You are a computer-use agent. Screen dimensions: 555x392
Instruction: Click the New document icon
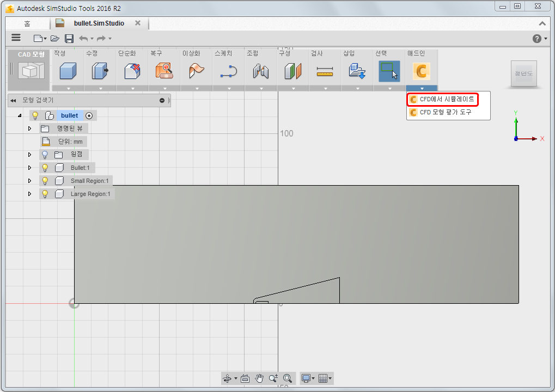38,38
